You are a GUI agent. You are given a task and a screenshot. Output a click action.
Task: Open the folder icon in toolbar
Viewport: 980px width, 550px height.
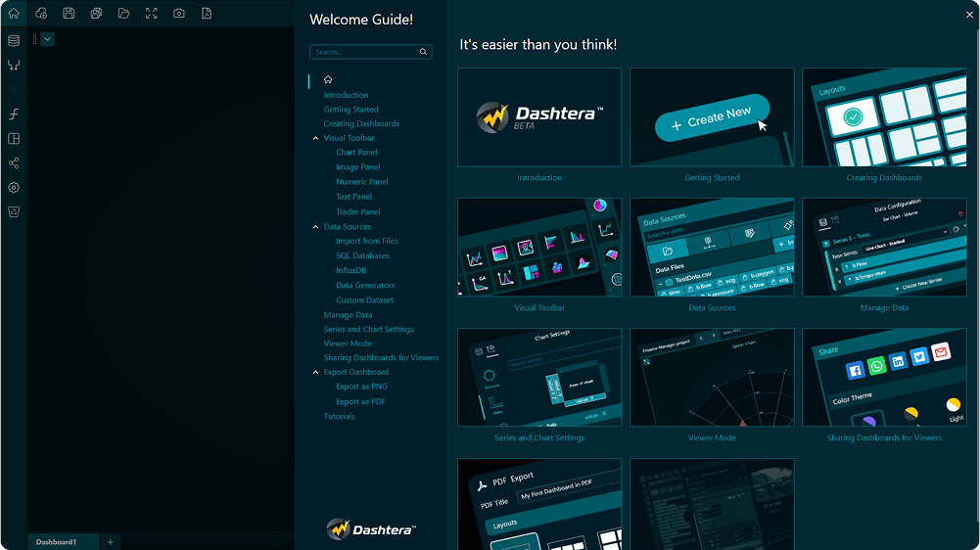pos(123,13)
